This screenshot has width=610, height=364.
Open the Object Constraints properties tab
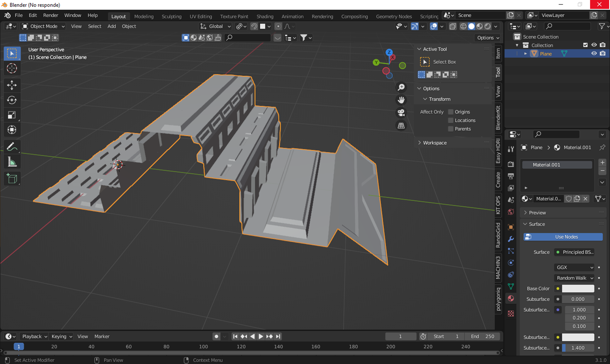511,275
